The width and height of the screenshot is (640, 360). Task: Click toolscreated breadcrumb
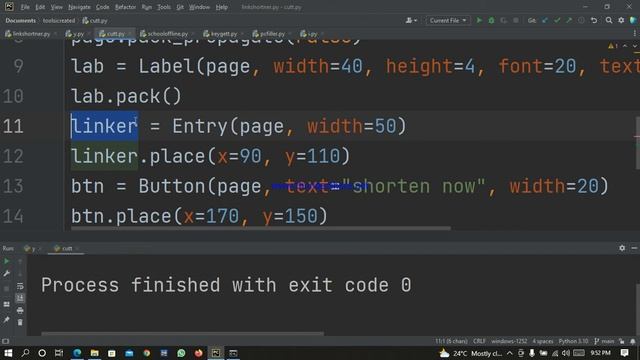(x=59, y=20)
